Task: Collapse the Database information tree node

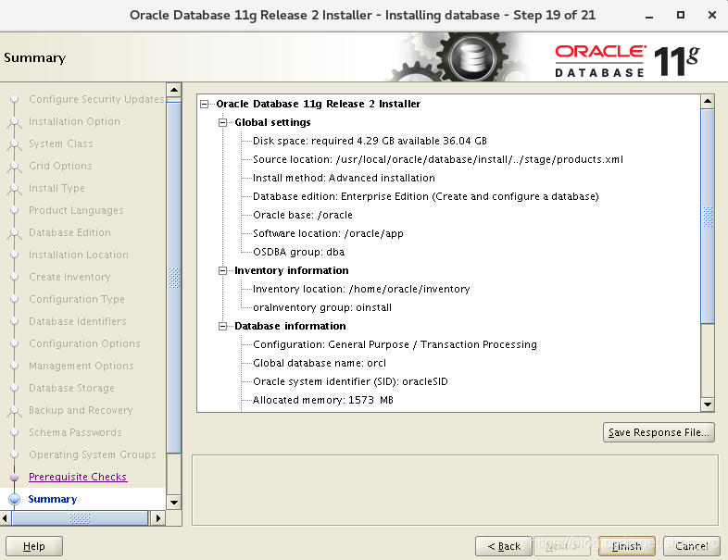Action: coord(223,326)
